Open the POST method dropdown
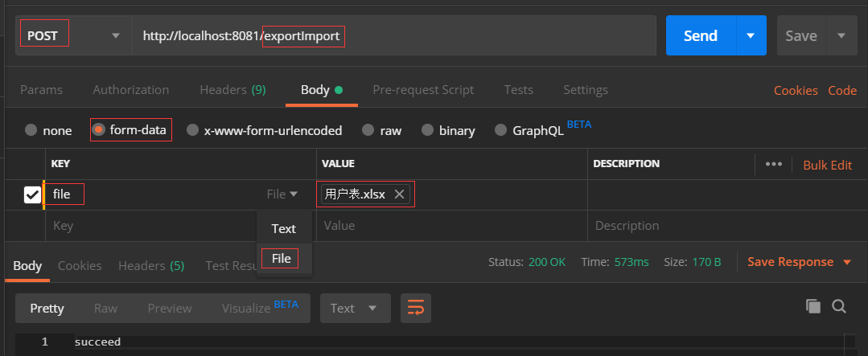This screenshot has width=868, height=356. [74, 36]
